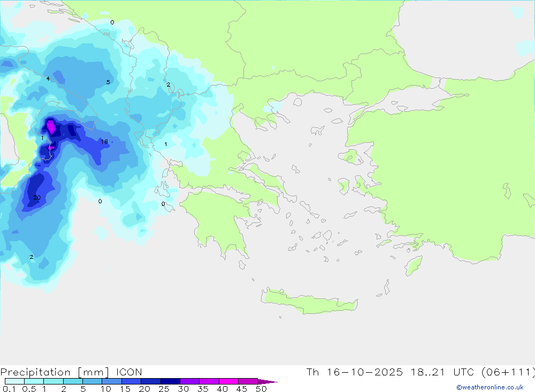Click the map value label "4"

[x=48, y=79]
